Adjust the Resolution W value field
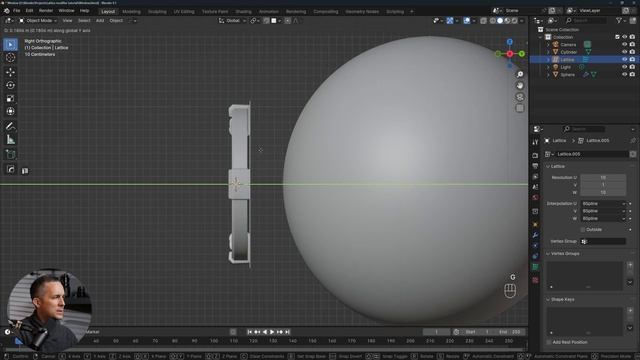640x360 pixels. 603,192
